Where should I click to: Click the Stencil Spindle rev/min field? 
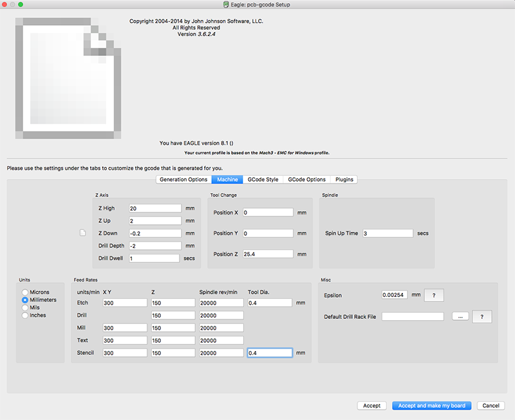pyautogui.click(x=221, y=352)
